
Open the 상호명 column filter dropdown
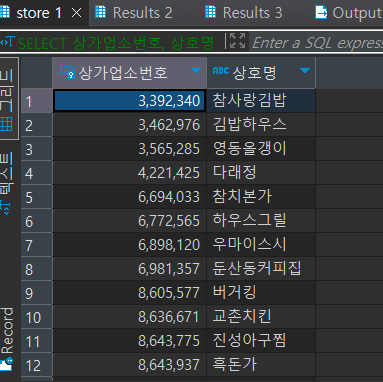point(305,70)
